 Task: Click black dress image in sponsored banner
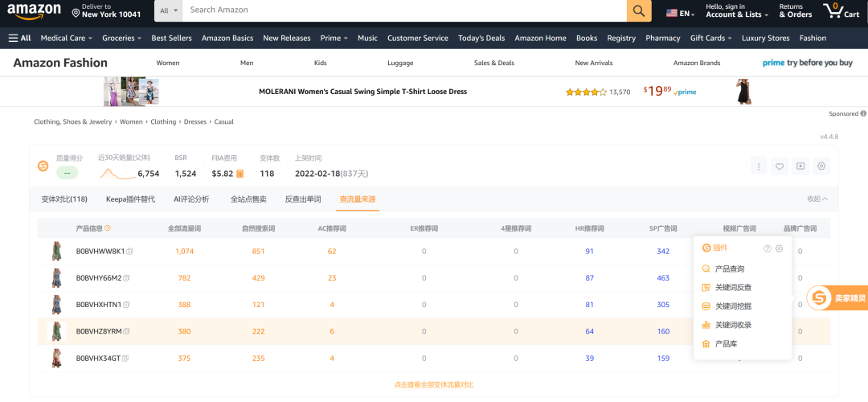tap(745, 92)
